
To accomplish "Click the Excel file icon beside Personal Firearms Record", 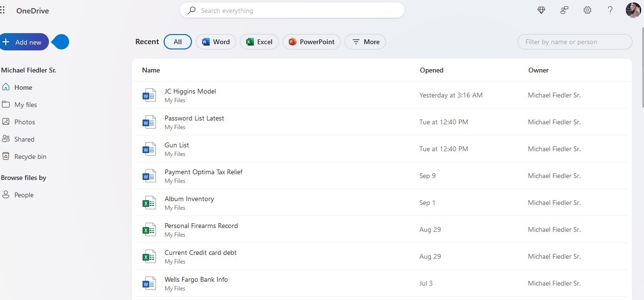I will pos(149,229).
